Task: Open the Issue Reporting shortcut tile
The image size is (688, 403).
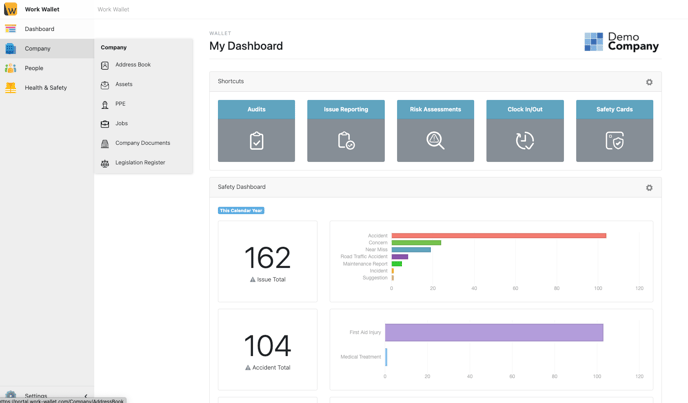Action: point(346,131)
